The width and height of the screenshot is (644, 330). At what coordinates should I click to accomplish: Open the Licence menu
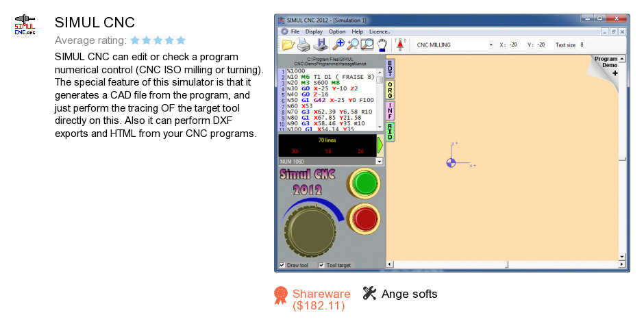pyautogui.click(x=380, y=31)
